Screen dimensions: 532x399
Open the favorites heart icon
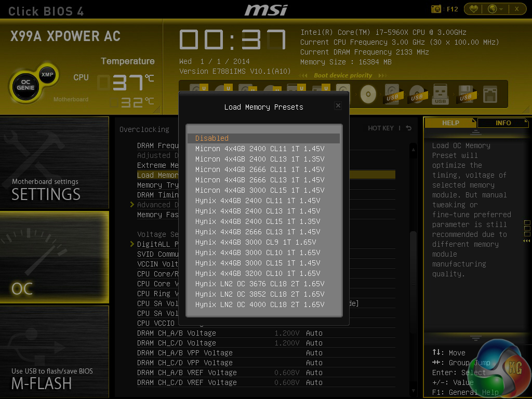coord(474,9)
